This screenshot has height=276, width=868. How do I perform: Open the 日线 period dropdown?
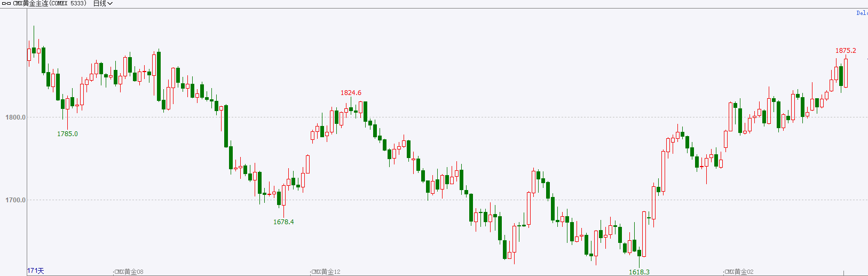102,4
